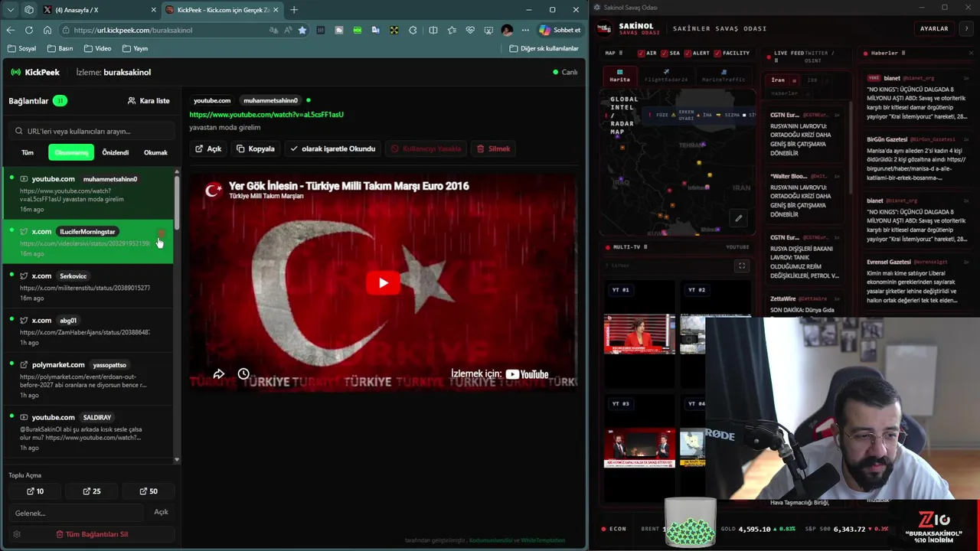Click the links list scrollbar
The image size is (980, 551).
[x=177, y=203]
